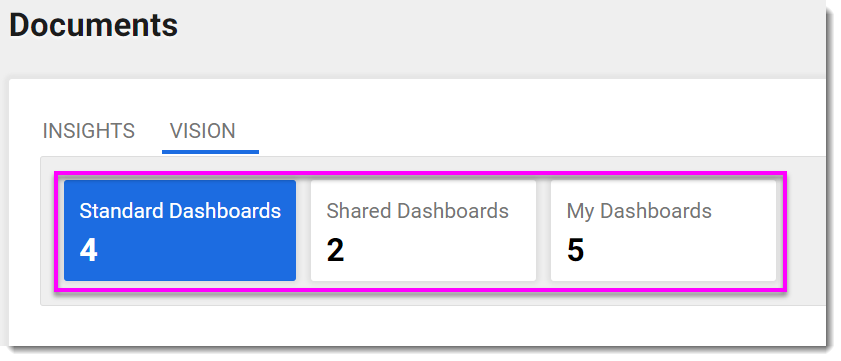Click the "Shared Dashboards" label text
The image size is (841, 361).
(417, 211)
